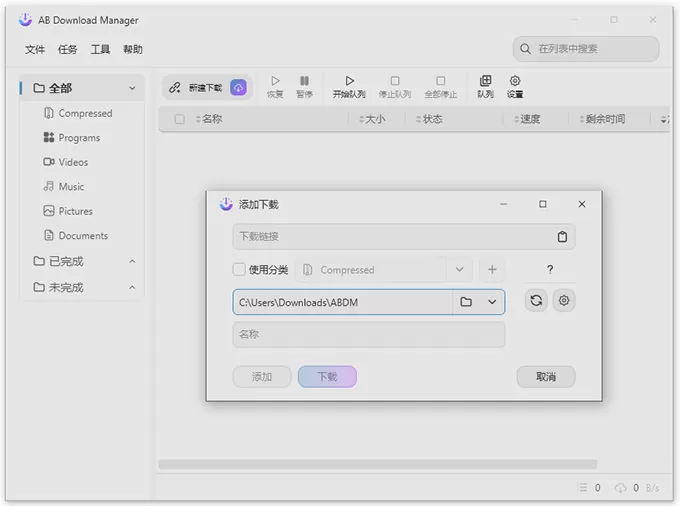Open the 文件 menu
This screenshot has width=680, height=506.
(x=35, y=49)
